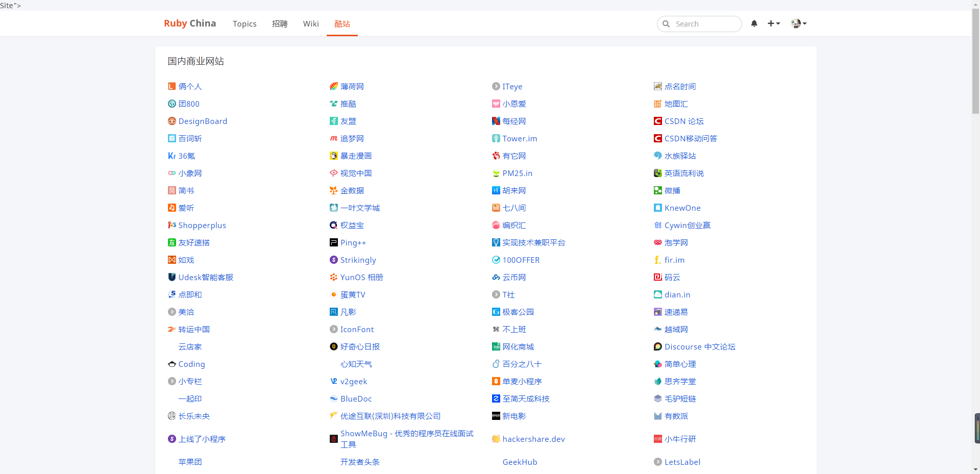Open the 心知天气 link
980x474 pixels.
[356, 364]
